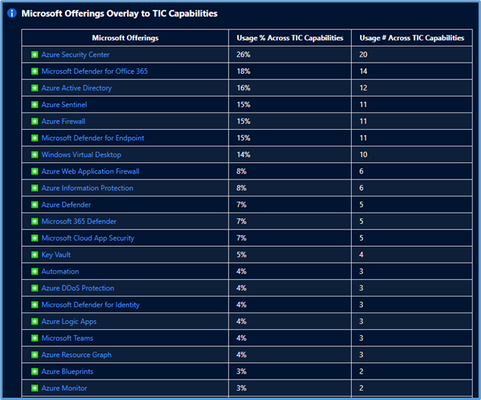The image size is (481, 400).
Task: Open Azure Web Application Firewall link
Action: coord(90,171)
